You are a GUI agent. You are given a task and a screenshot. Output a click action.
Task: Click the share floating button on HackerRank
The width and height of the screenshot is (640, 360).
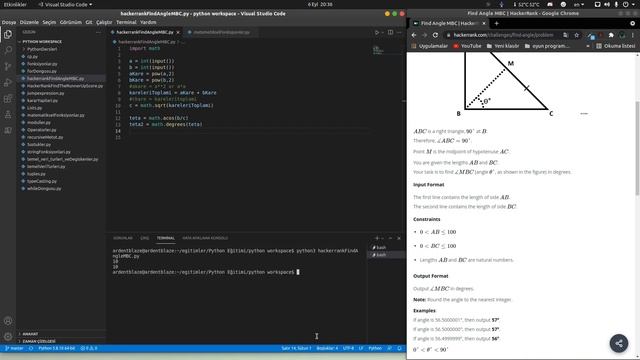point(619,343)
